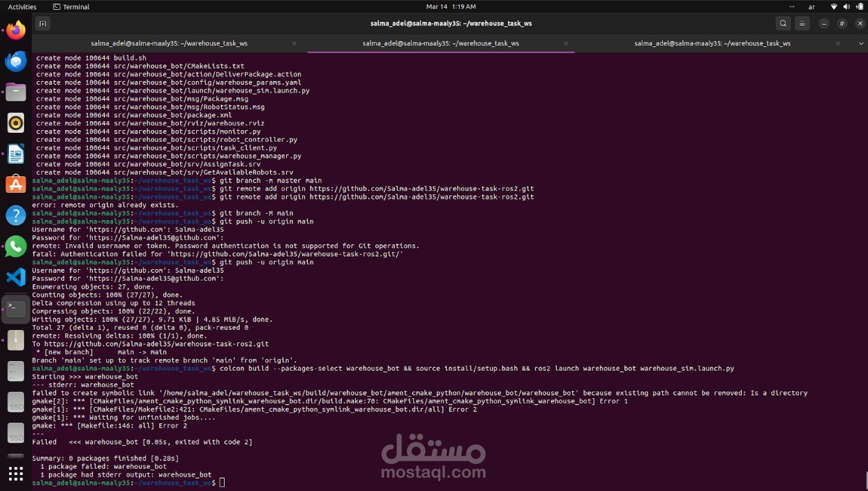Open Ubuntu Software store in the dock
The height and width of the screenshot is (491, 868).
pos(16,185)
